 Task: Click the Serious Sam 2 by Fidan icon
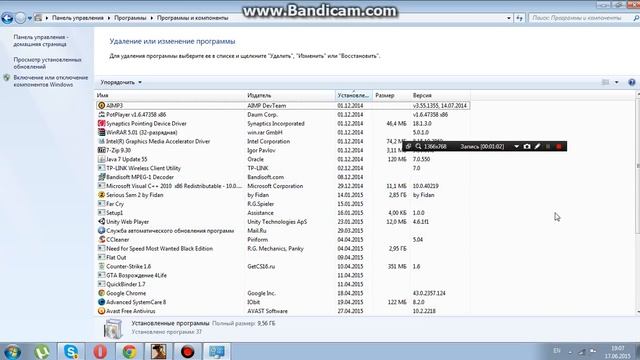tap(101, 195)
